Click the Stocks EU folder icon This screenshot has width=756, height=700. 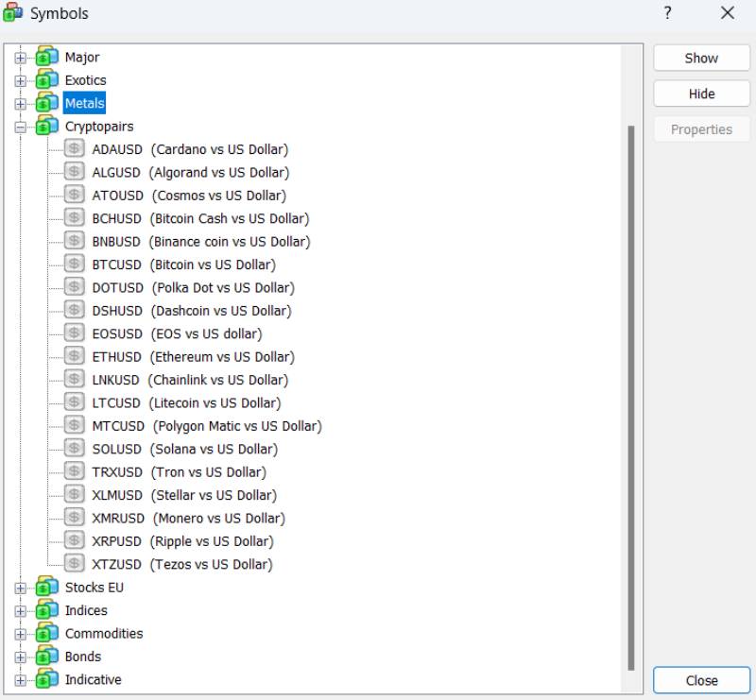coord(47,588)
